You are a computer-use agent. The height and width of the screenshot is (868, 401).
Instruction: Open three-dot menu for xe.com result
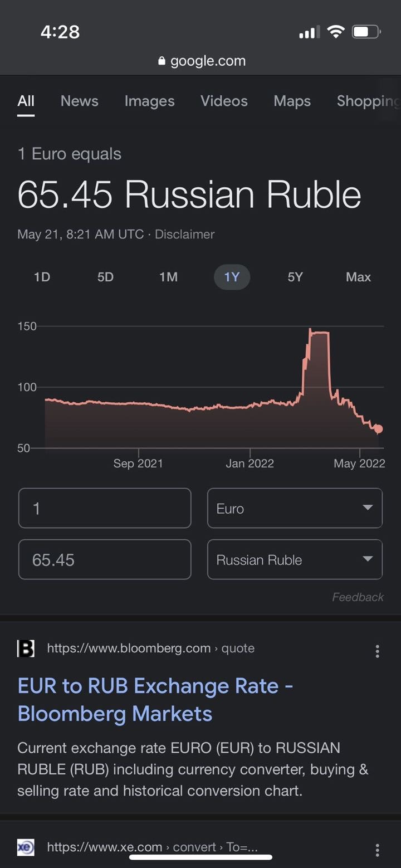pos(377,850)
